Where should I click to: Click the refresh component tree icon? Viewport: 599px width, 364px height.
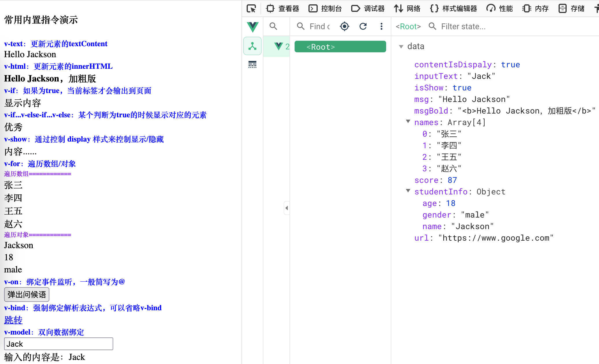(x=363, y=26)
